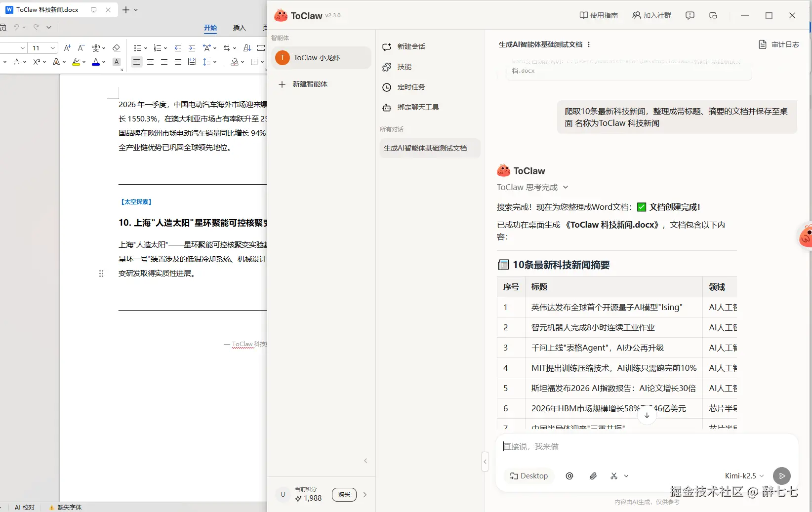Apply character shading in WPS ribbon
Screen dimensions: 812x512
[x=117, y=62]
